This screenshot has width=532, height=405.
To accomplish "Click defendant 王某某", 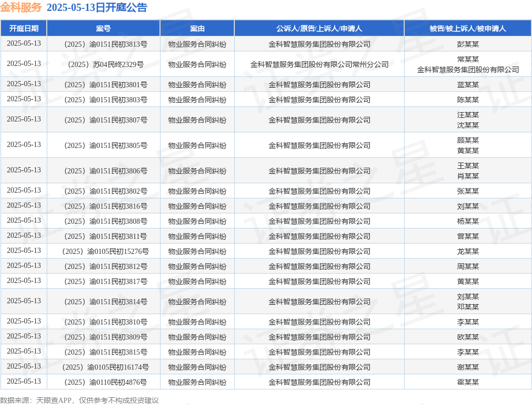I will pos(468,166).
